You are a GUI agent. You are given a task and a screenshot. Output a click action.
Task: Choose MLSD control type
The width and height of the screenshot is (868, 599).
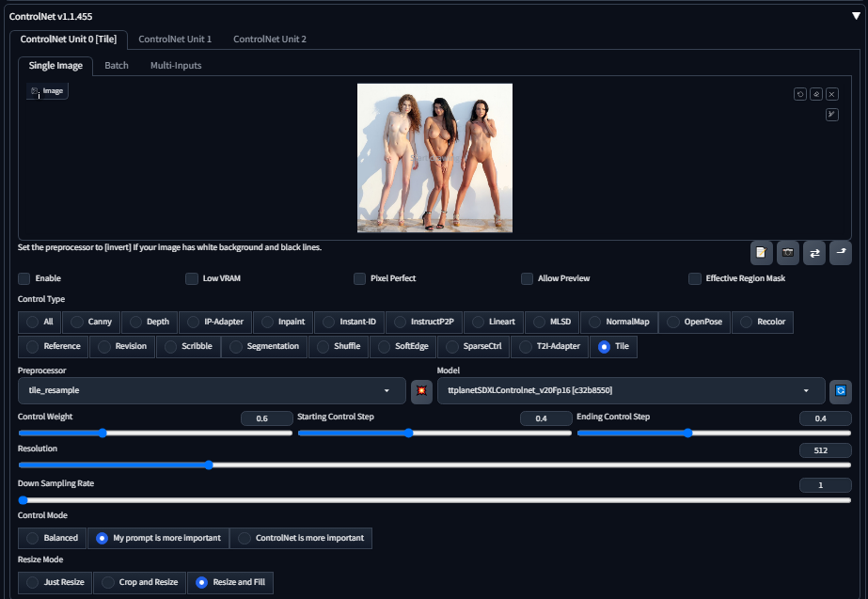click(552, 323)
